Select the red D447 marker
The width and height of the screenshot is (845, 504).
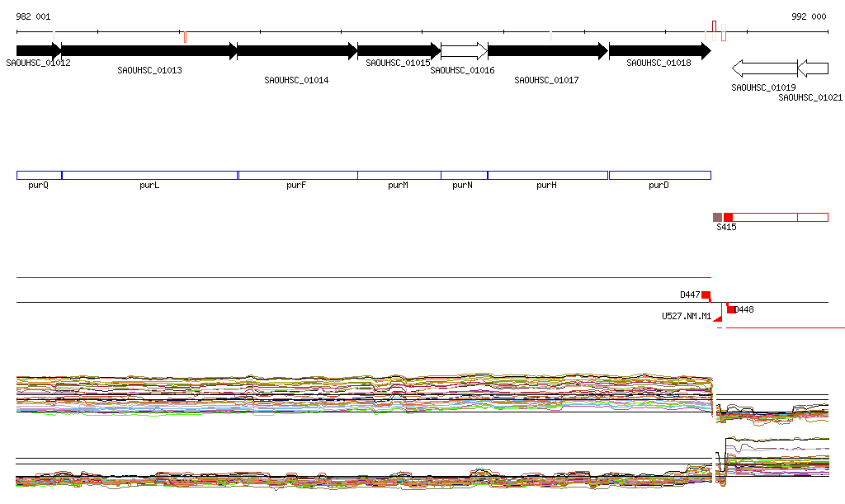pos(706,294)
